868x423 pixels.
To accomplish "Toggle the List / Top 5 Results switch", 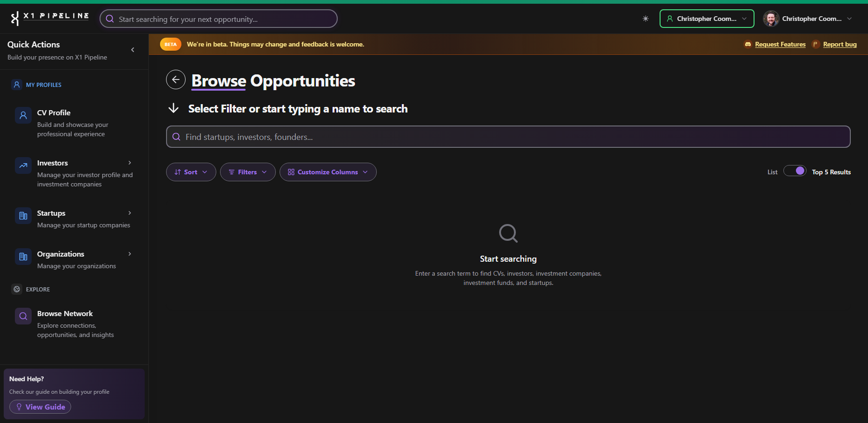I will 795,171.
